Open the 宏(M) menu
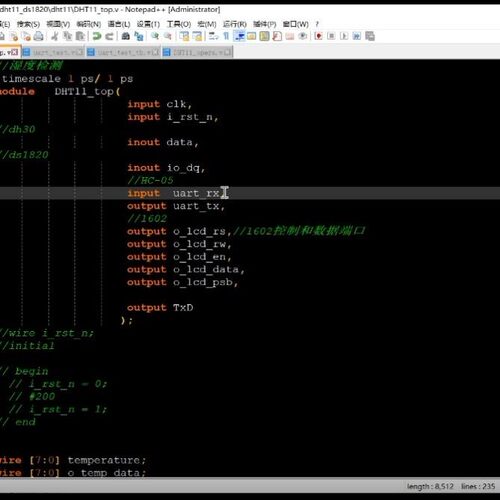 [x=207, y=24]
